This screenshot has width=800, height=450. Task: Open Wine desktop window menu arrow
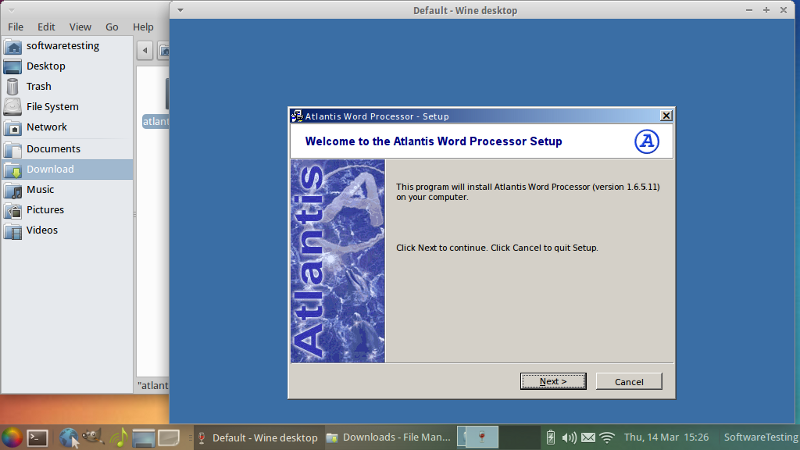click(x=180, y=10)
